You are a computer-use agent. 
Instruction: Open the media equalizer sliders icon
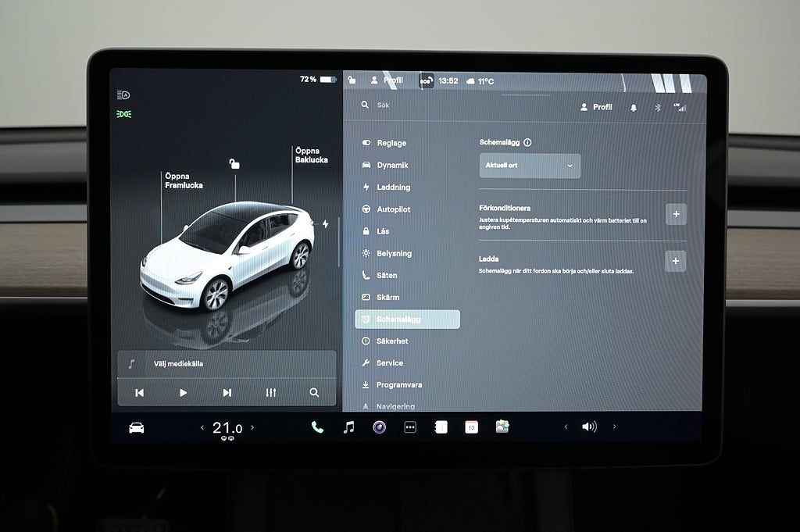pos(271,393)
